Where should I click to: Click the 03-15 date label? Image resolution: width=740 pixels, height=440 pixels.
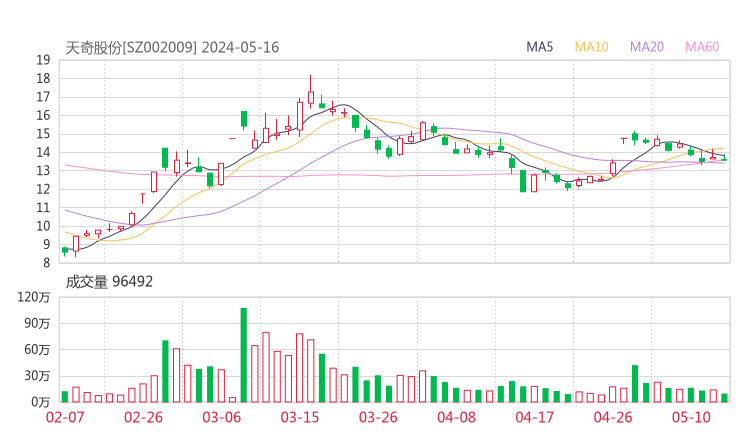(300, 417)
